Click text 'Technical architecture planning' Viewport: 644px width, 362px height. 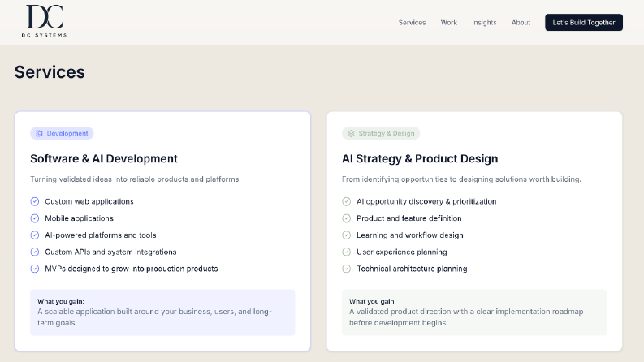coord(412,269)
